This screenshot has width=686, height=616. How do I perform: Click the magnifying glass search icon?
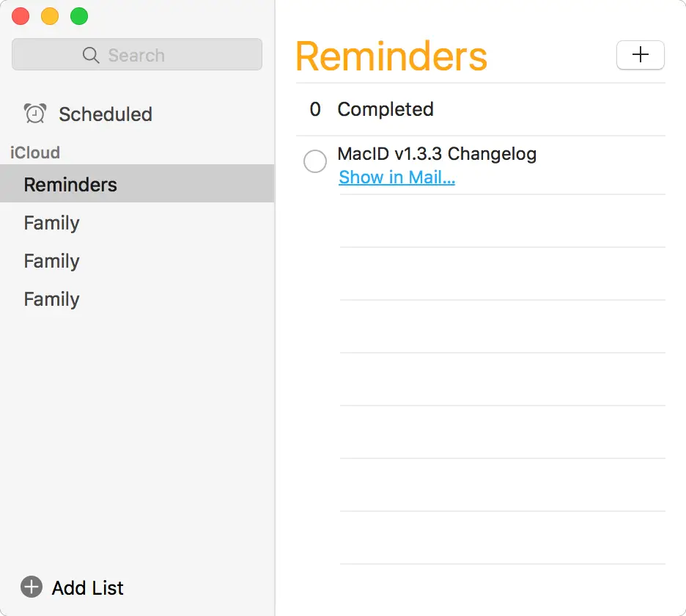point(91,56)
